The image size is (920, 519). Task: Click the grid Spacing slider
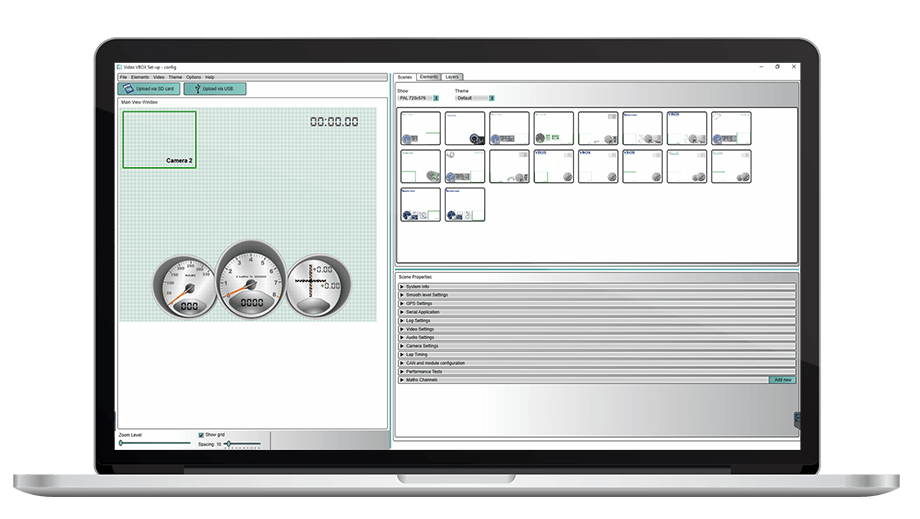[x=243, y=443]
